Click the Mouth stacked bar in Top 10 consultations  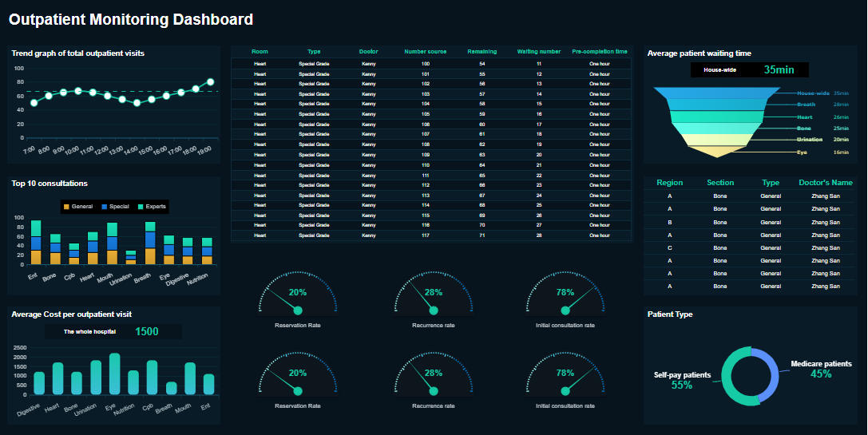112,243
